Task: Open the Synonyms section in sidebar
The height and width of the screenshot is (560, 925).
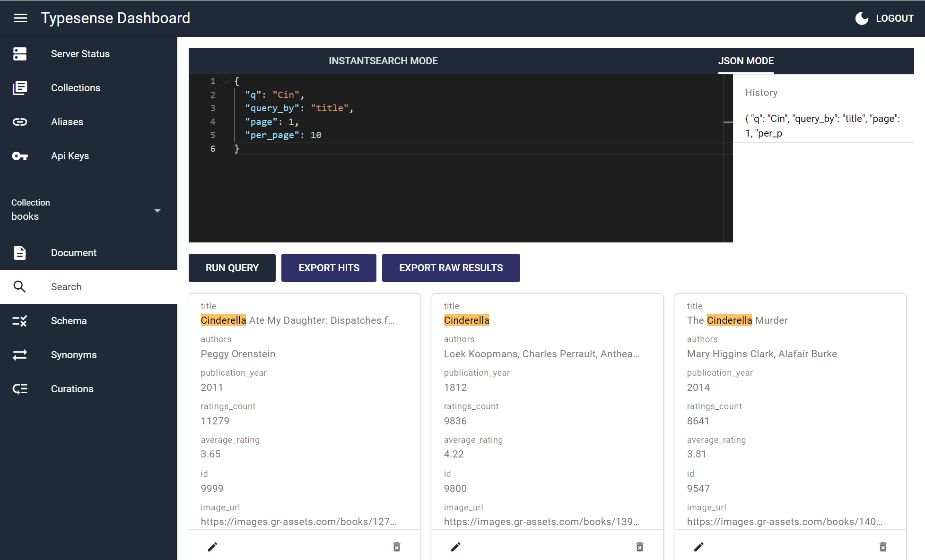Action: [x=74, y=355]
